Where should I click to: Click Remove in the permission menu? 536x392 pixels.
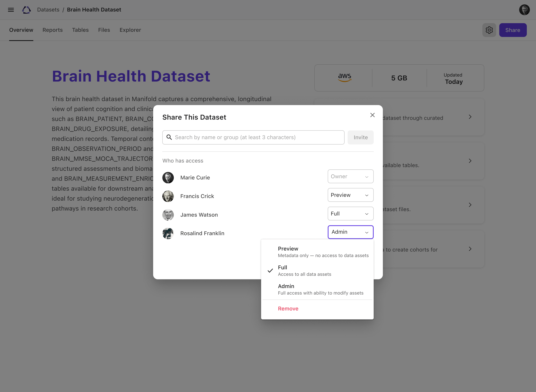pyautogui.click(x=288, y=309)
